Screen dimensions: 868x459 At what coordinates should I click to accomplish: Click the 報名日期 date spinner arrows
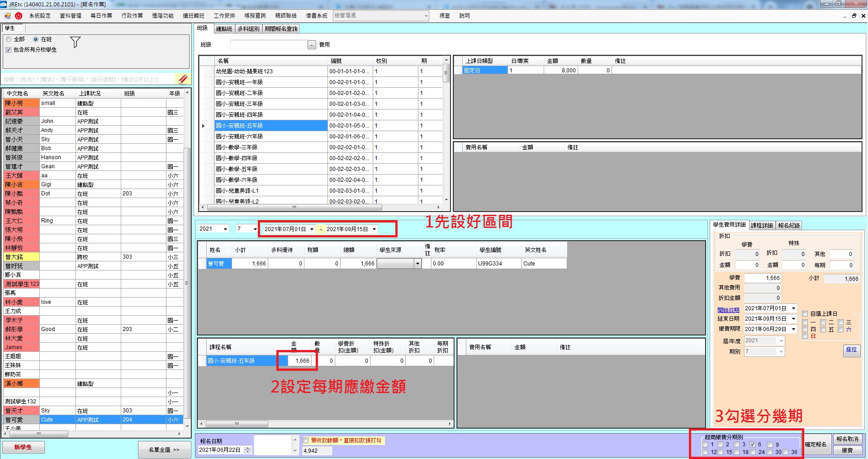(x=248, y=450)
